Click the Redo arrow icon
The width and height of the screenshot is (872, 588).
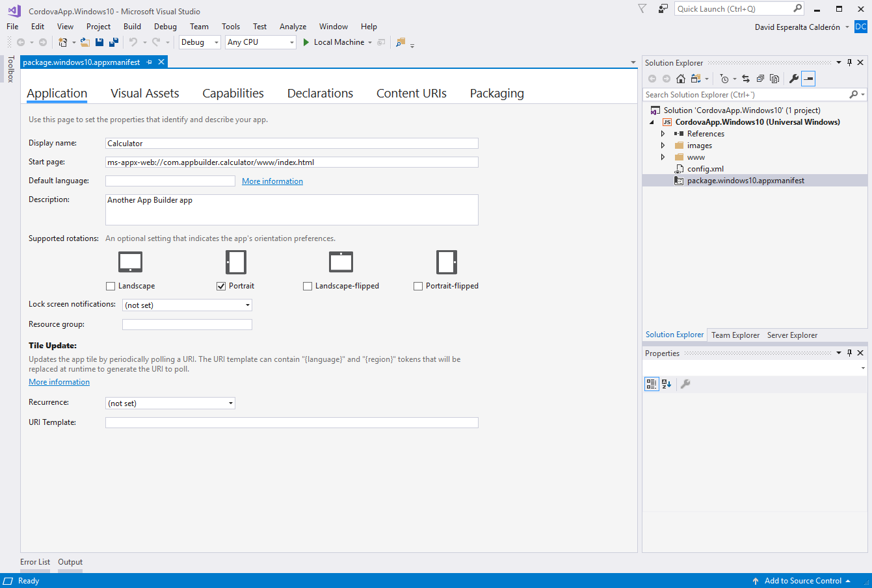[x=156, y=42]
